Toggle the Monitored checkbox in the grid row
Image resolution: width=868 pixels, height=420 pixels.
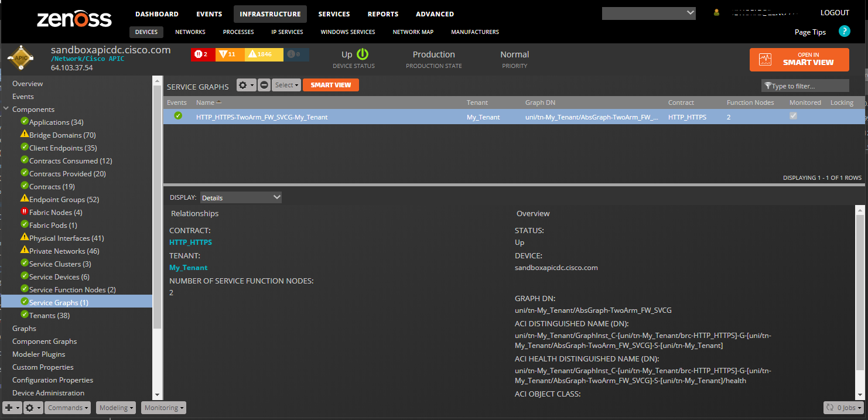(793, 116)
